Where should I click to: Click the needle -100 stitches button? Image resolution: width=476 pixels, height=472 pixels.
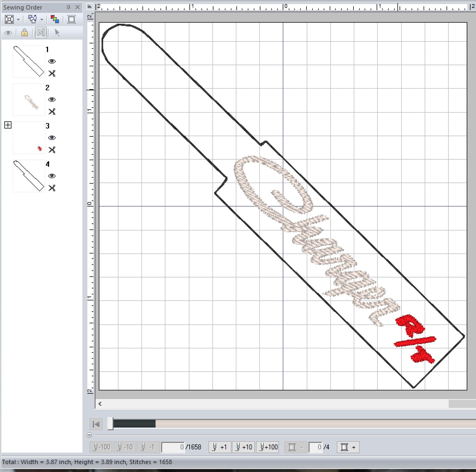point(101,447)
